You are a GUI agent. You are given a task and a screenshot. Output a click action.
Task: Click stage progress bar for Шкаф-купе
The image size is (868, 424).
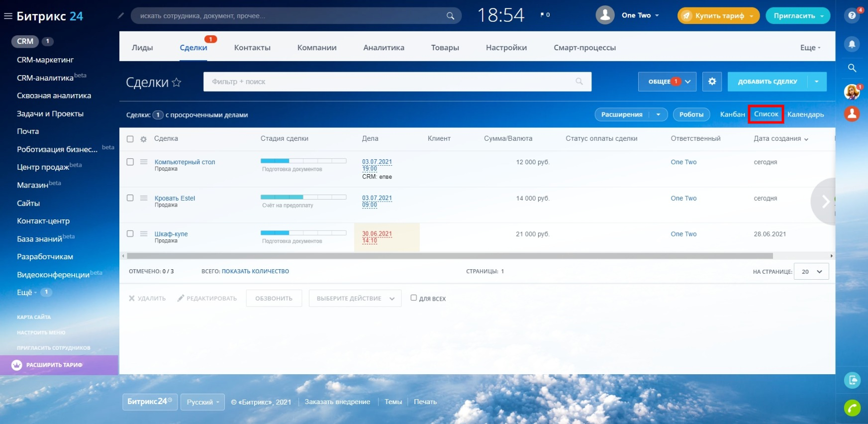(303, 233)
